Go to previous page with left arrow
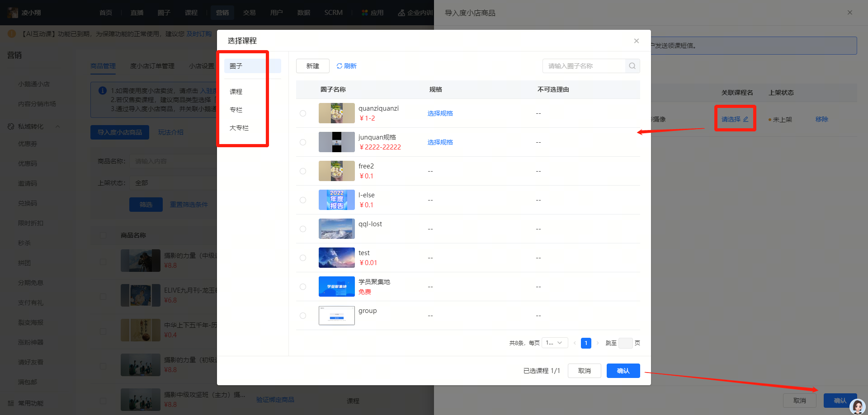Viewport: 868px width, 415px height. tap(575, 343)
